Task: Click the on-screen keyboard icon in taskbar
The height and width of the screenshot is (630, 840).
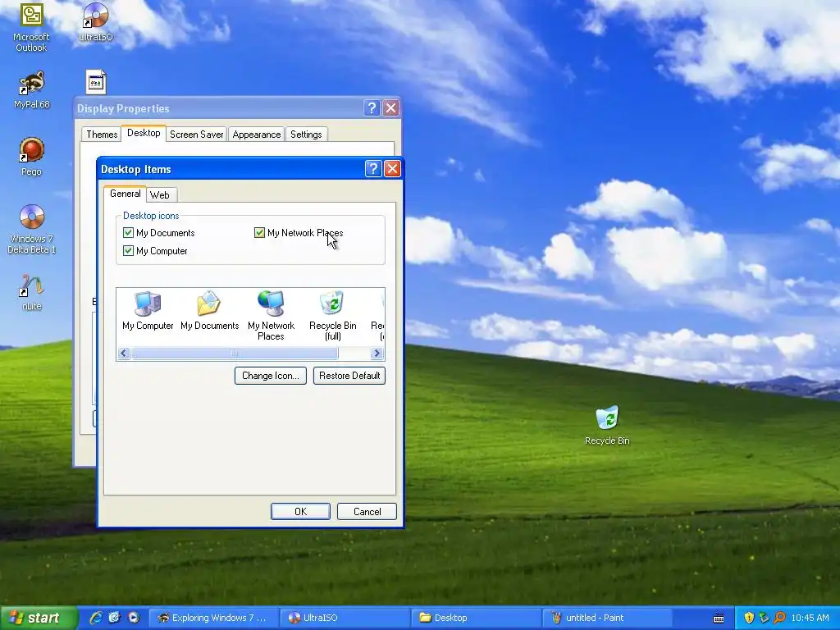Action: [719, 619]
